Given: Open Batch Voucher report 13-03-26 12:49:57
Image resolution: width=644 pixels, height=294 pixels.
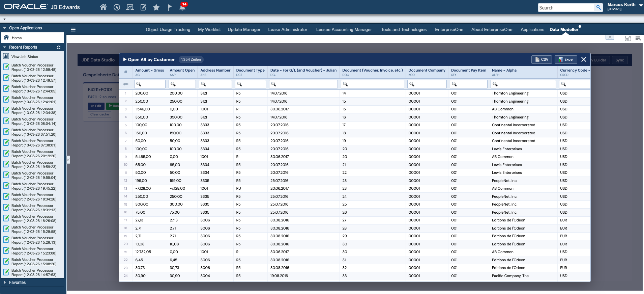Looking at the screenshot, I should point(34,78).
